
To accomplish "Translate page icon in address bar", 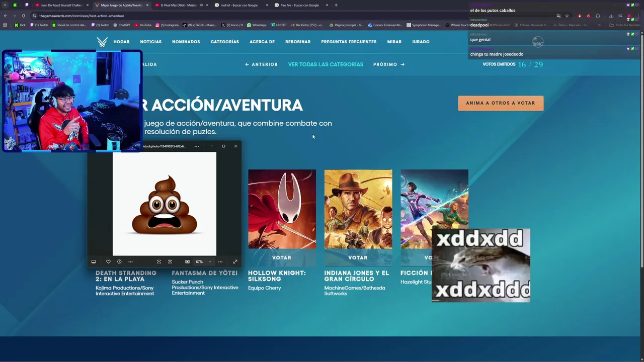I will point(558,16).
